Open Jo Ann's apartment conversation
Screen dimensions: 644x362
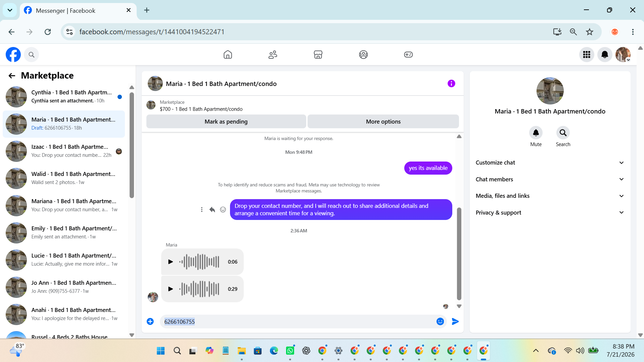(x=64, y=287)
